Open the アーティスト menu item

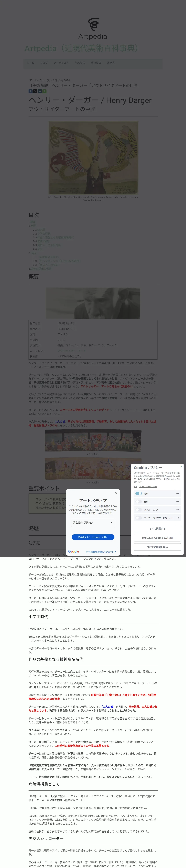(61, 63)
